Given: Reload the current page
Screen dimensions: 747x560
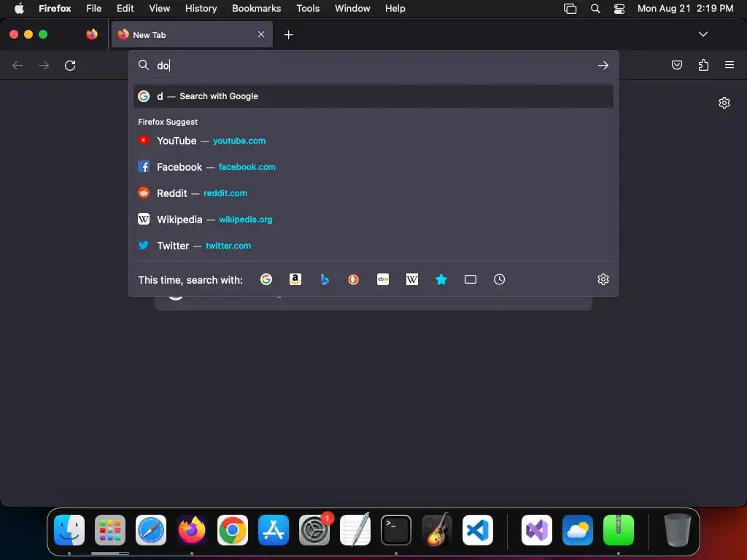Looking at the screenshot, I should 70,65.
